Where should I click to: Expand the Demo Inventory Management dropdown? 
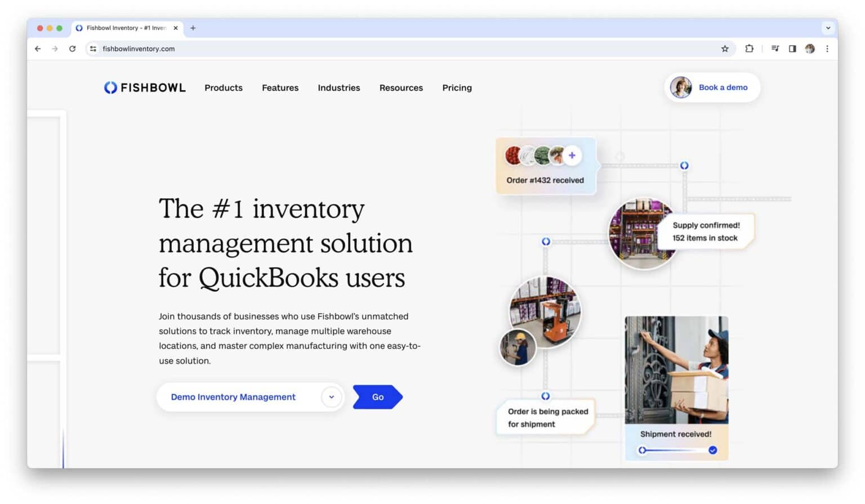[x=331, y=397]
